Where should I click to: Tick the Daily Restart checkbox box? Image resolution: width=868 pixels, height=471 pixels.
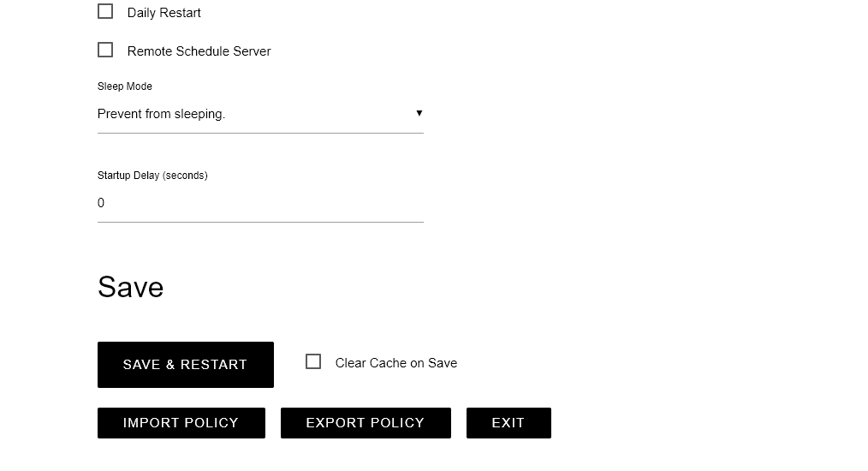[105, 12]
